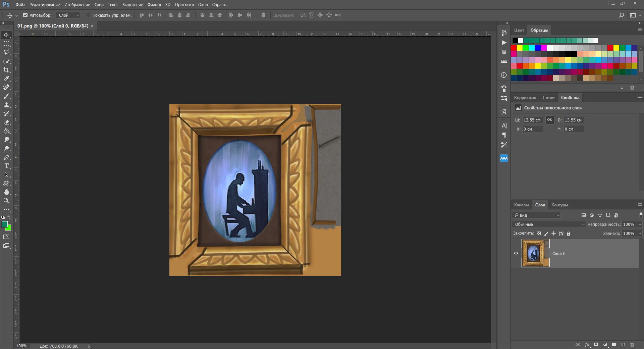Select the Crop tool

click(x=6, y=70)
